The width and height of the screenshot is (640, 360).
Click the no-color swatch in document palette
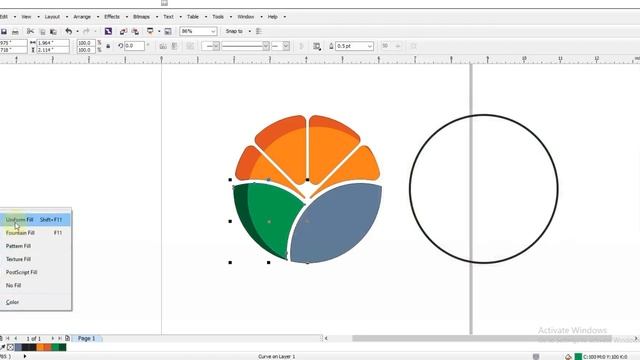point(11,347)
